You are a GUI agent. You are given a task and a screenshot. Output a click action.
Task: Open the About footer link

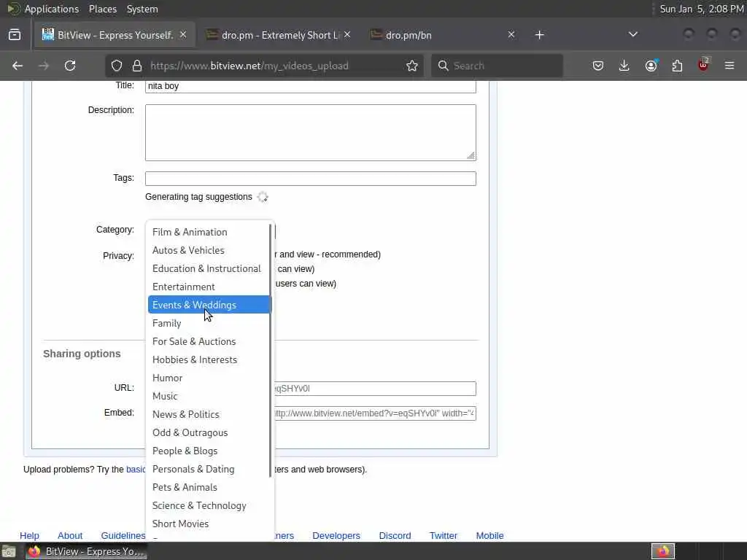pyautogui.click(x=70, y=536)
